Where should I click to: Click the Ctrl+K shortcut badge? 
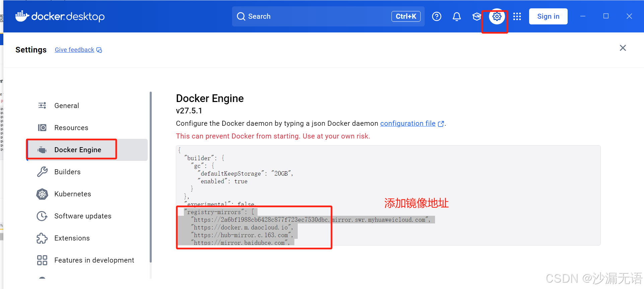[406, 16]
